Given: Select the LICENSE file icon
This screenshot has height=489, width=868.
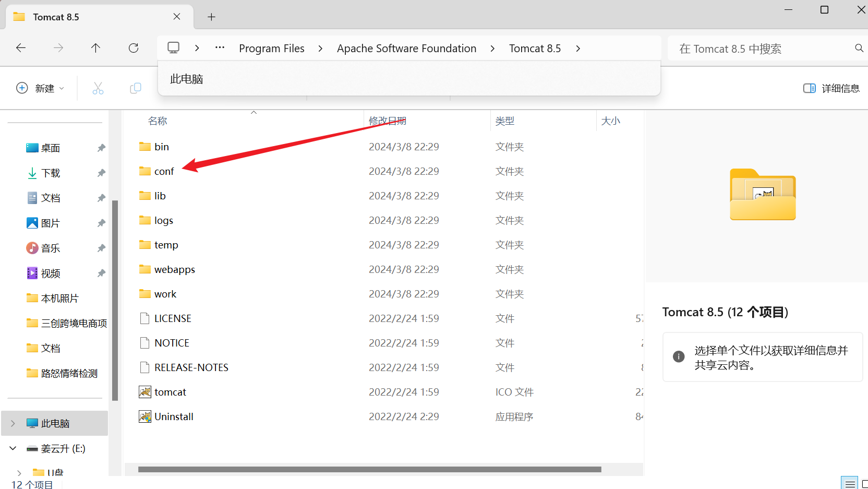Looking at the screenshot, I should (145, 318).
